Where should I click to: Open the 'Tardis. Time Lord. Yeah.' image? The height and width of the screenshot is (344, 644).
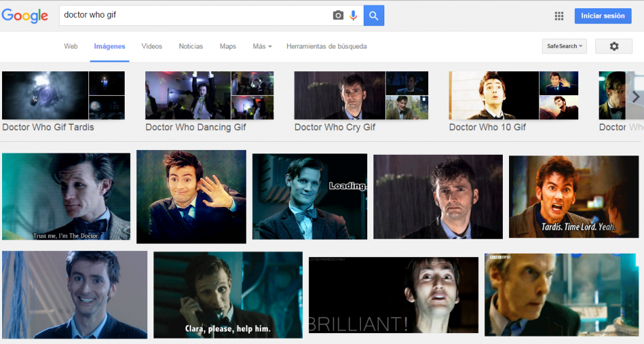pos(573,197)
